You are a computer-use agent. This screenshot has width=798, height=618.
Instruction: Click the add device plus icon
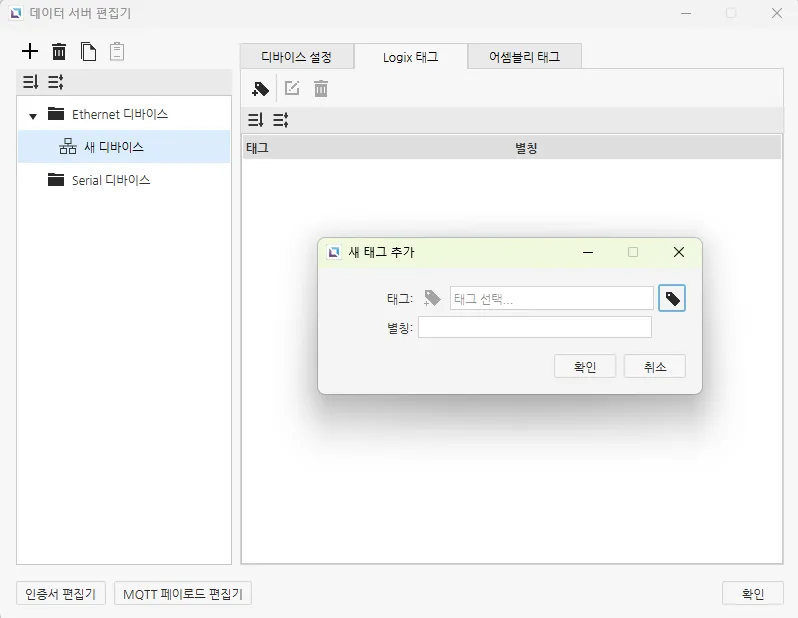(30, 52)
